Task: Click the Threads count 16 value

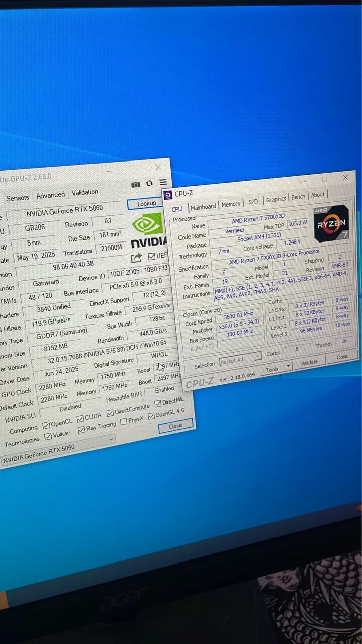Action: click(344, 341)
